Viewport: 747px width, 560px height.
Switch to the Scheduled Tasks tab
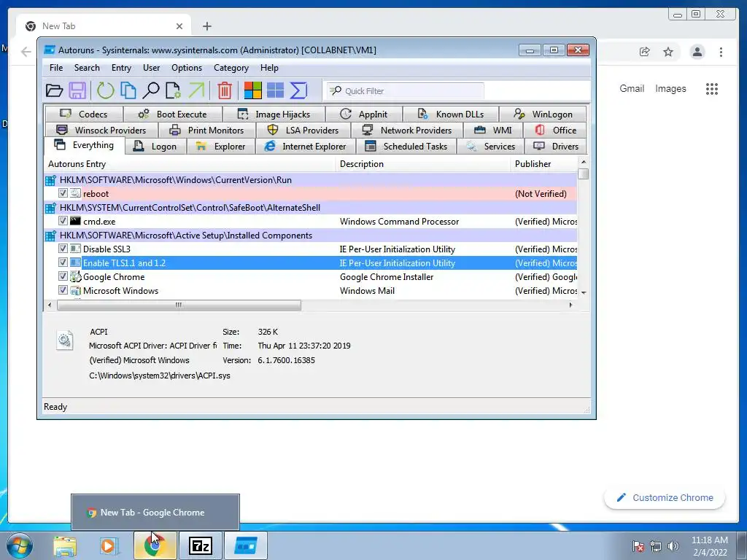coord(406,146)
